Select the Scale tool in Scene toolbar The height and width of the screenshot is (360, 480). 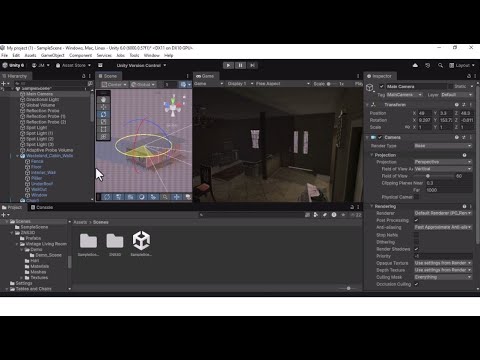coord(103,122)
